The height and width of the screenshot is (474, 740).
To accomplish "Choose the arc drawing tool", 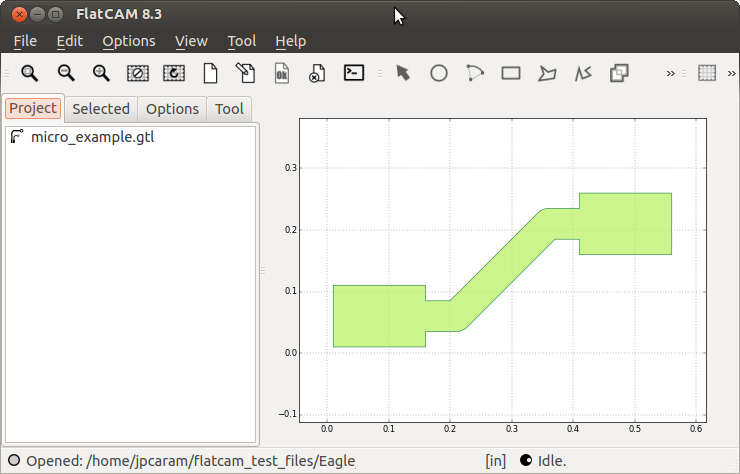I will click(474, 73).
